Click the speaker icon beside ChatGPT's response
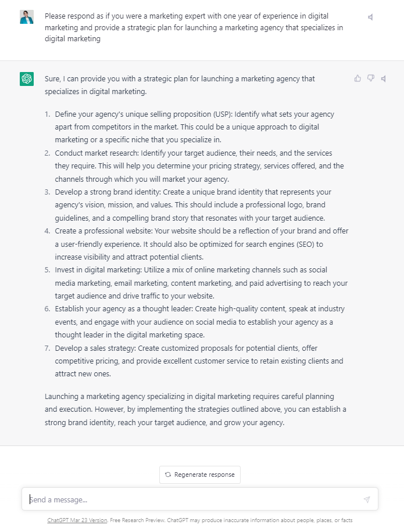 pyautogui.click(x=384, y=78)
